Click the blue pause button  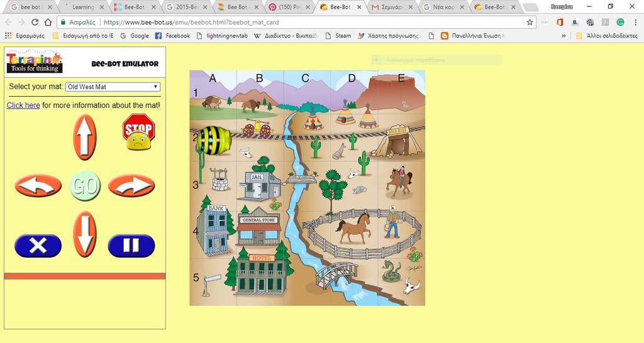point(131,246)
